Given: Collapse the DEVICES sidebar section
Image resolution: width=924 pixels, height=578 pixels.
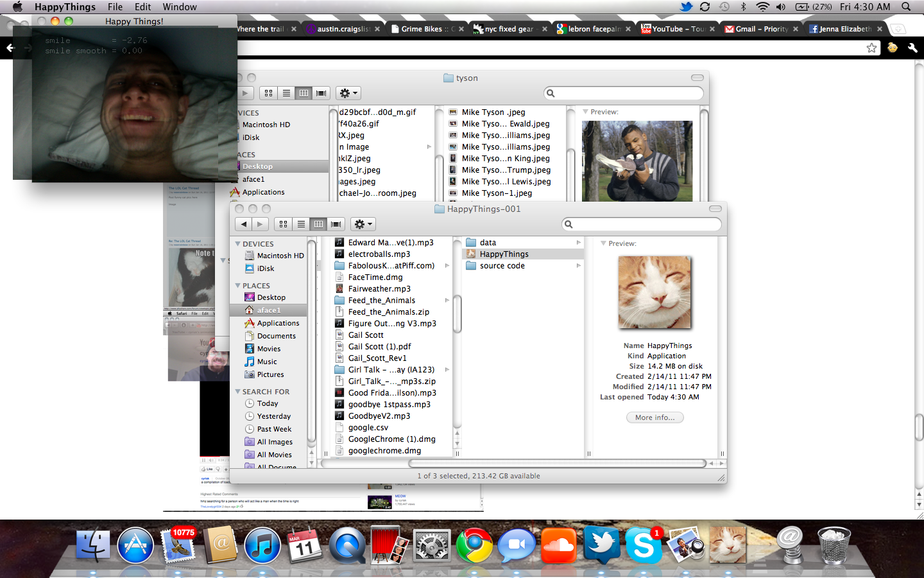Looking at the screenshot, I should pos(238,244).
